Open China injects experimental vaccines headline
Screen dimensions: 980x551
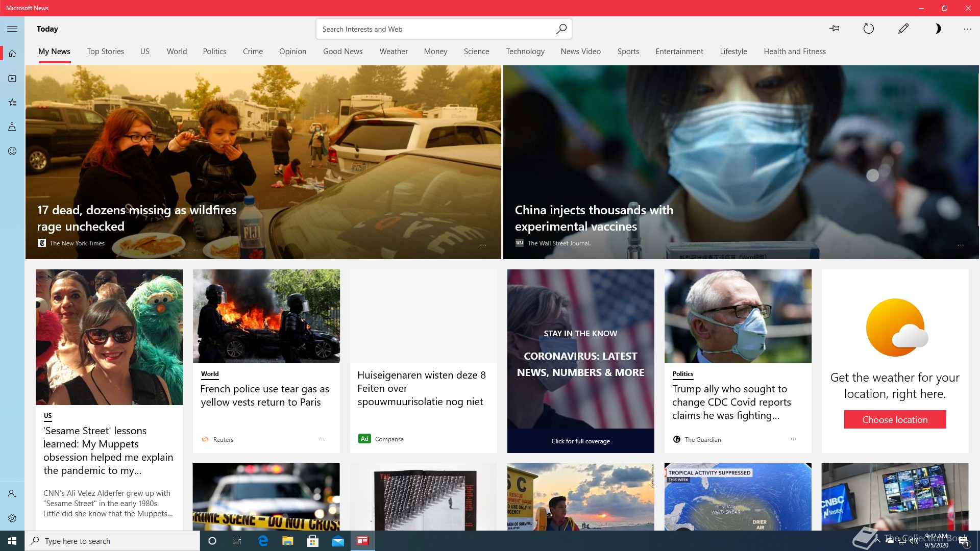pyautogui.click(x=594, y=218)
